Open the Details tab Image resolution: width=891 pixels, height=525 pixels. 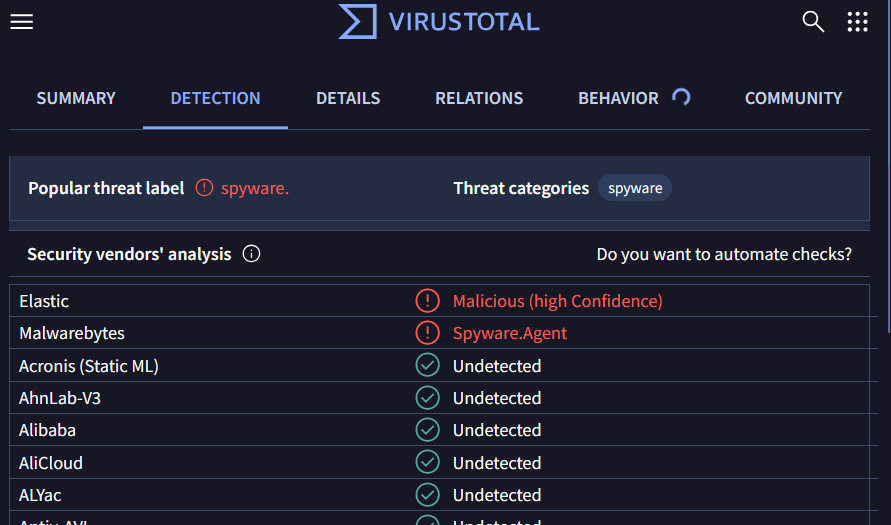coord(348,98)
